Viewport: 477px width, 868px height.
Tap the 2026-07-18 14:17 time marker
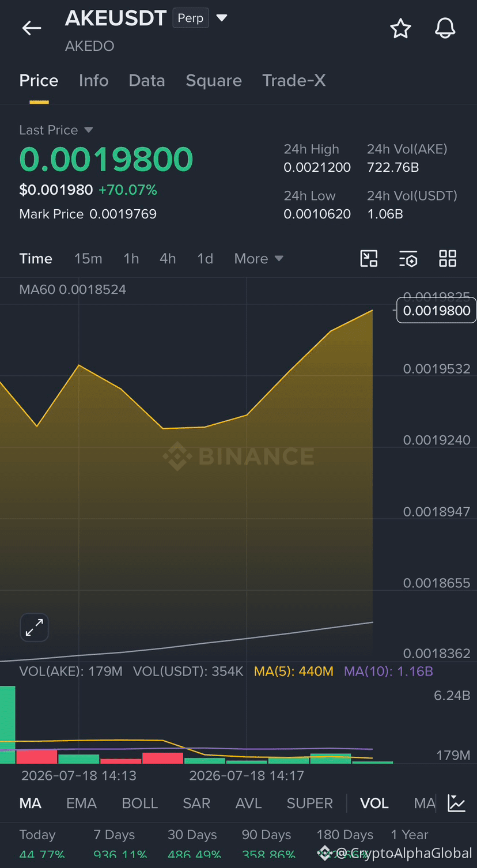click(247, 776)
